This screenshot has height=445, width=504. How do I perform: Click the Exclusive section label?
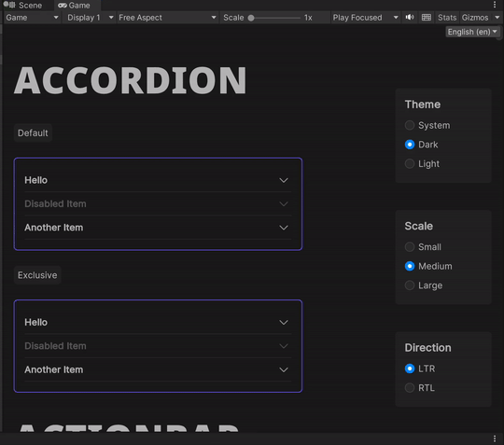(37, 275)
